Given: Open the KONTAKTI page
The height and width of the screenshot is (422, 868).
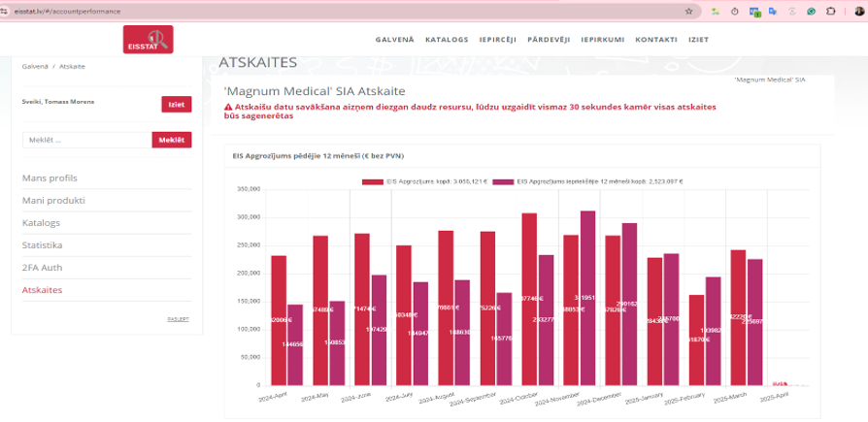Looking at the screenshot, I should click(x=656, y=40).
